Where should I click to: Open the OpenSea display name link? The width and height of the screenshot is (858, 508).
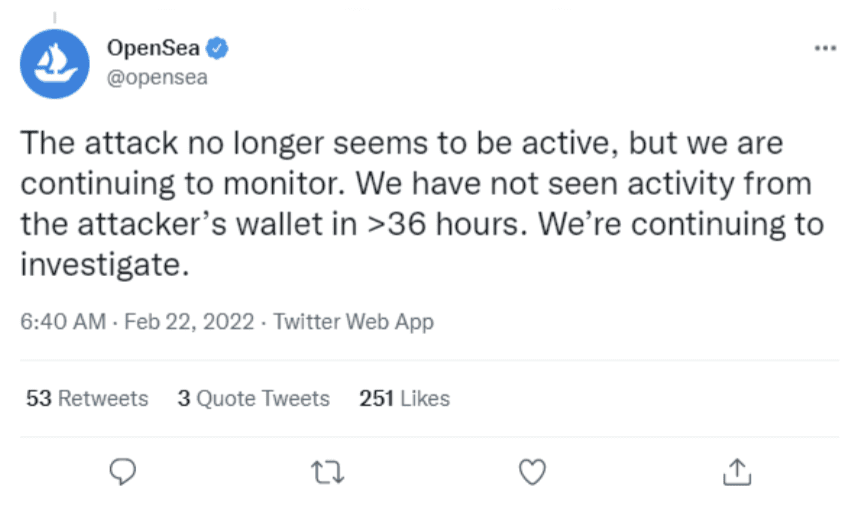153,48
